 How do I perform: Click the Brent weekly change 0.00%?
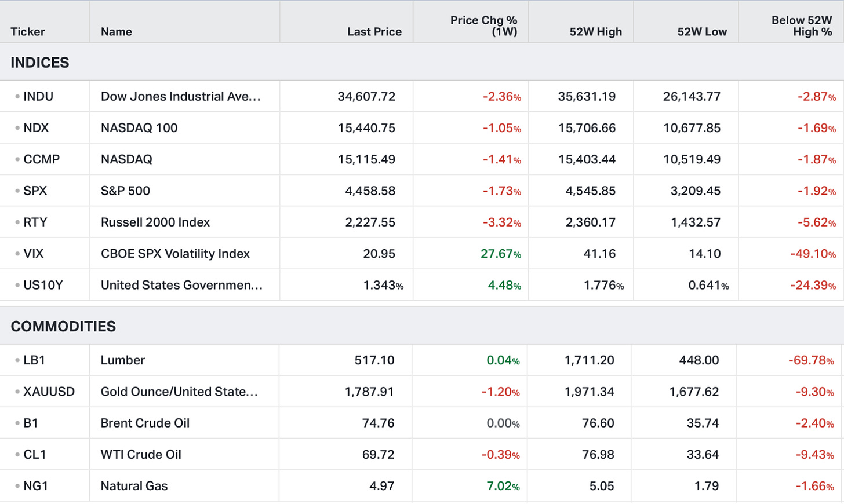[x=503, y=423]
